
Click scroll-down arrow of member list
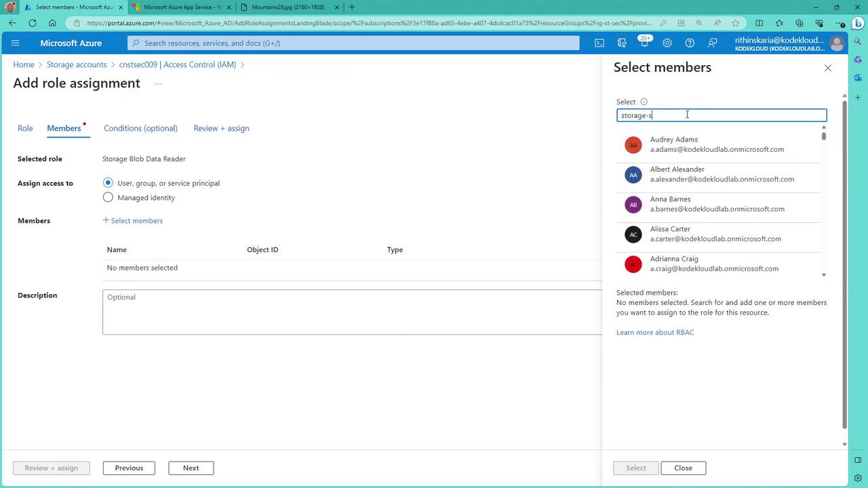[824, 274]
